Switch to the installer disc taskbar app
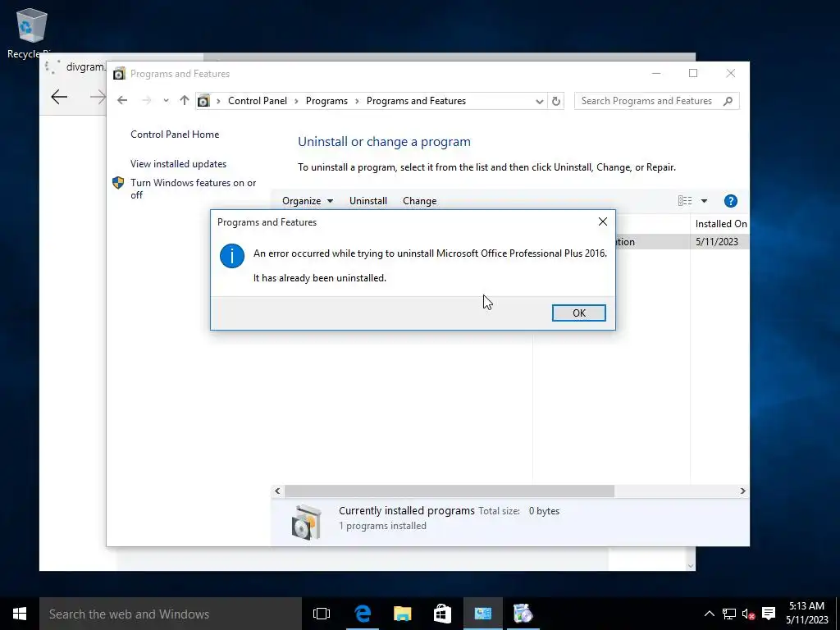This screenshot has width=840, height=630. (523, 614)
